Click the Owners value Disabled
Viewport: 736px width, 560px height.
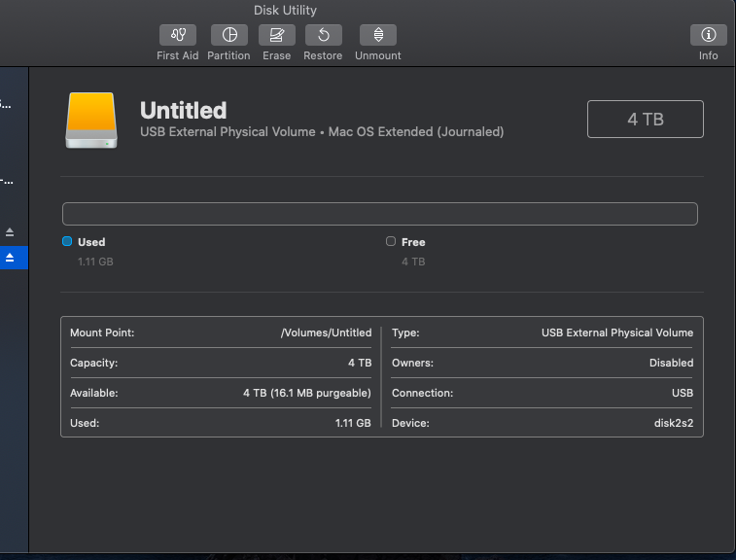coord(671,363)
